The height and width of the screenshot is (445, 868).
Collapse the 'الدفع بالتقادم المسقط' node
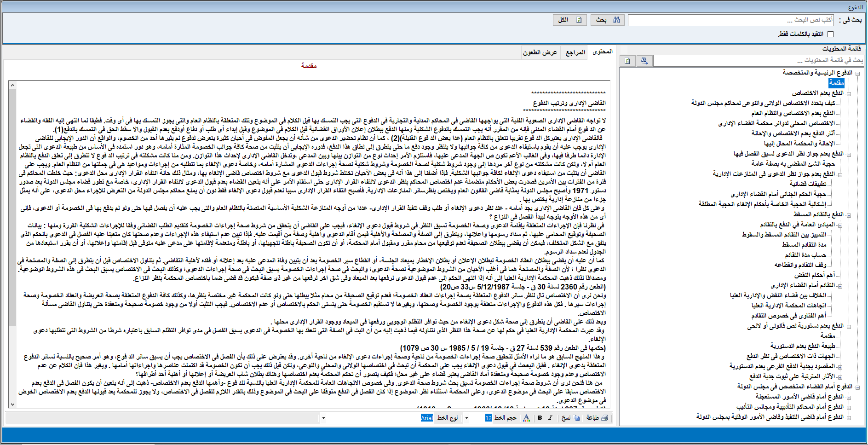(x=849, y=215)
